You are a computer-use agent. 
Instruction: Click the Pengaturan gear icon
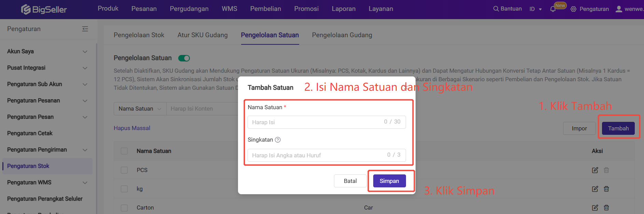[x=573, y=9]
